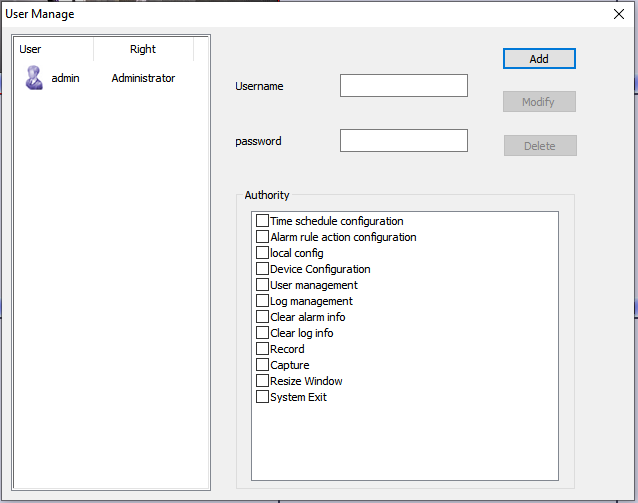This screenshot has height=503, width=638.
Task: Toggle the local config checkbox
Action: click(x=263, y=253)
